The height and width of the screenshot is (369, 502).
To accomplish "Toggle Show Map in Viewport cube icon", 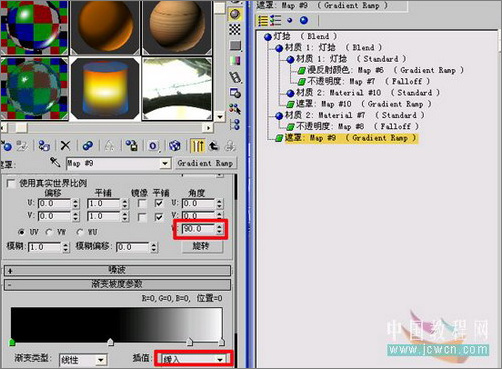I will pos(175,146).
